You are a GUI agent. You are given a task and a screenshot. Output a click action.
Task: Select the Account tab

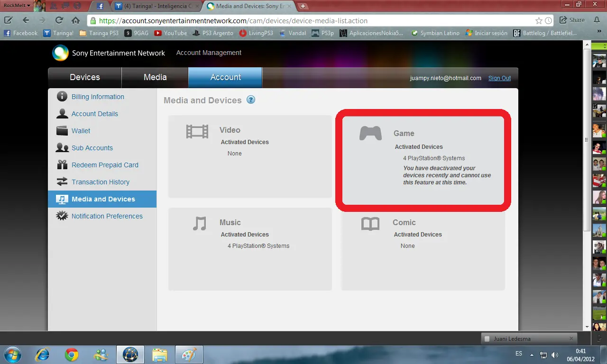point(225,77)
